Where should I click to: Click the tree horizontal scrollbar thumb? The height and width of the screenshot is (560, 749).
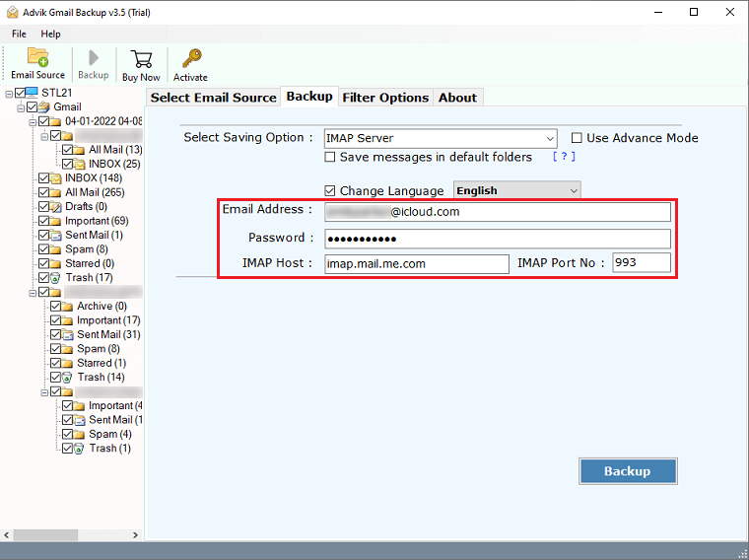[46, 535]
